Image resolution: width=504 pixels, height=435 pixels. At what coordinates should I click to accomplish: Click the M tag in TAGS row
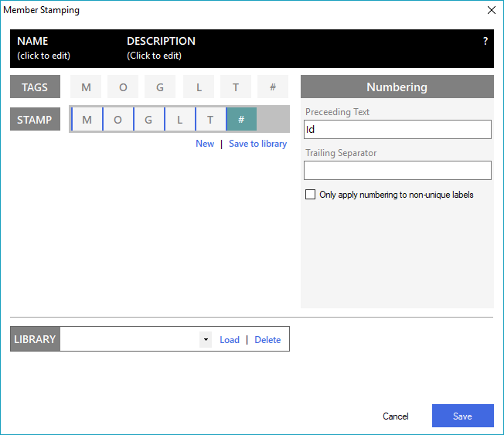86,87
